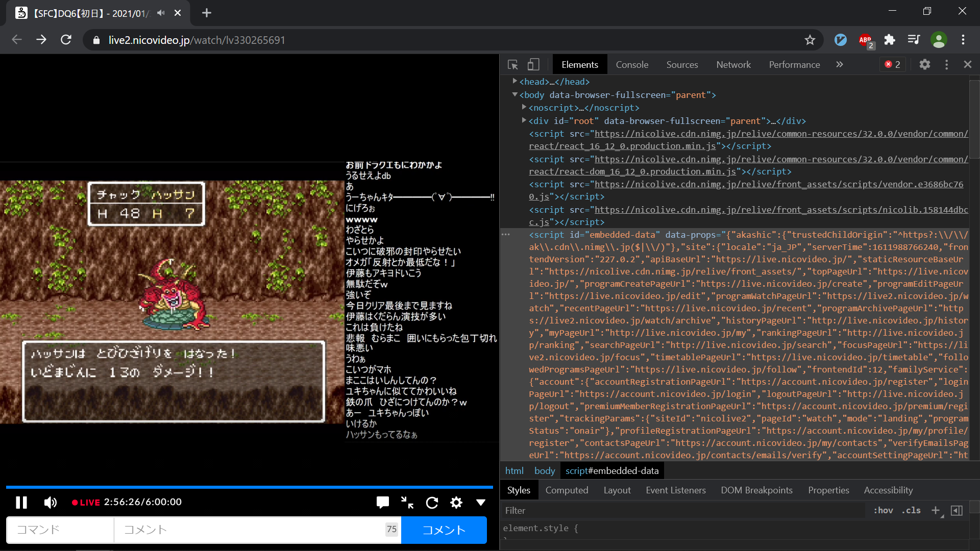Open DevTools settings gear

925,65
